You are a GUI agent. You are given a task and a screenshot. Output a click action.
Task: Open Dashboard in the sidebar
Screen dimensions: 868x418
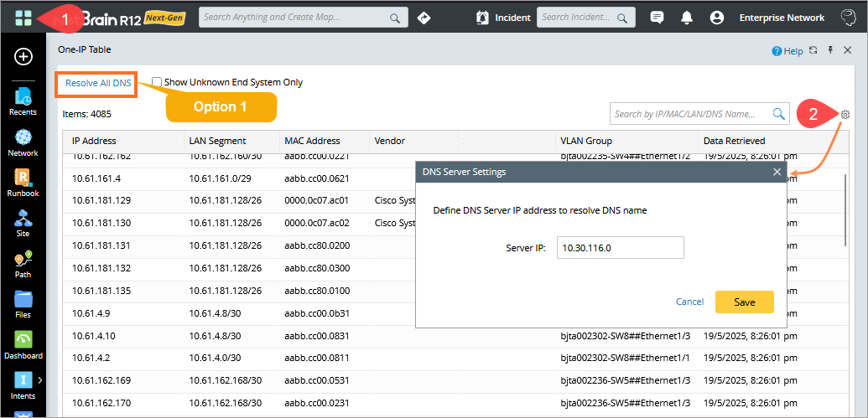(23, 346)
